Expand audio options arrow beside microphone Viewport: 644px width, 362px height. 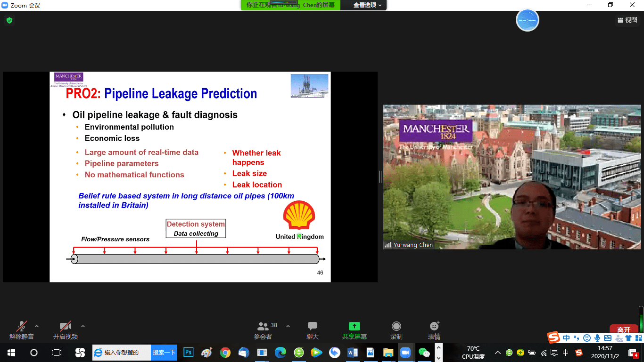37,326
